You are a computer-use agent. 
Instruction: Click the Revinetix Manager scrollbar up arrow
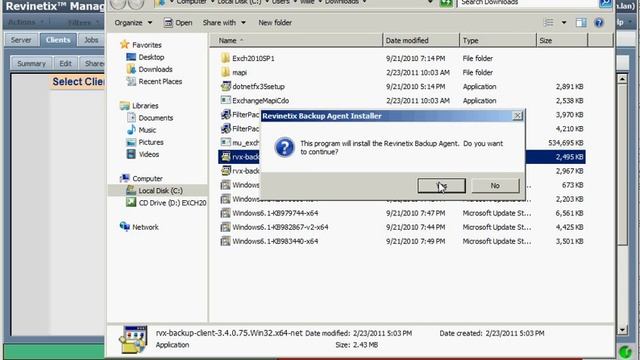pos(622,79)
